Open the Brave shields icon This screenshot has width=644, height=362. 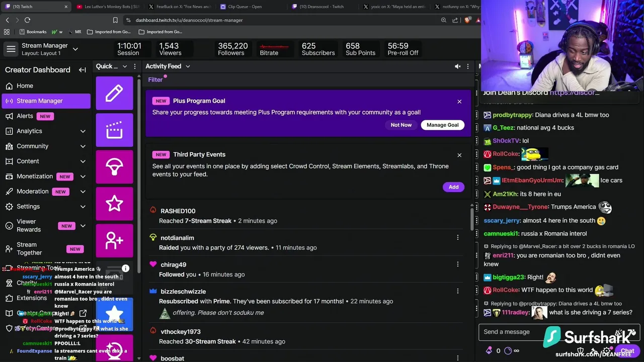click(x=467, y=20)
